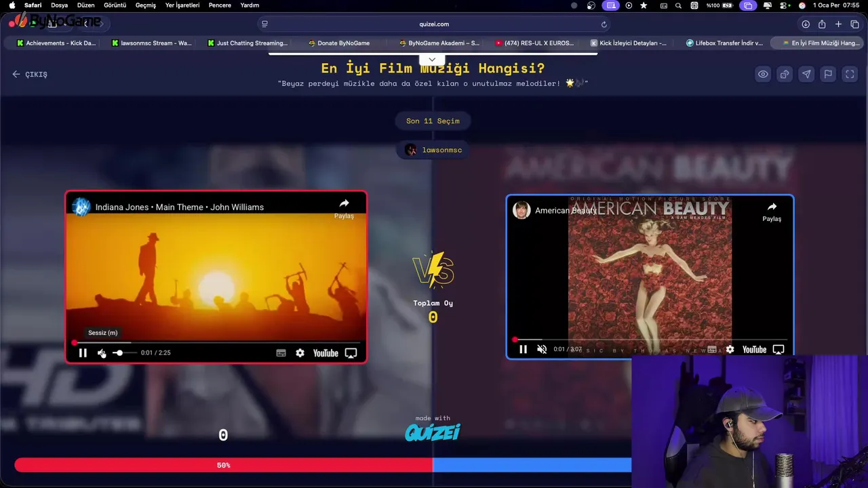Image resolution: width=868 pixels, height=488 pixels.
Task: Open the Geçmiş menu
Action: pyautogui.click(x=146, y=5)
